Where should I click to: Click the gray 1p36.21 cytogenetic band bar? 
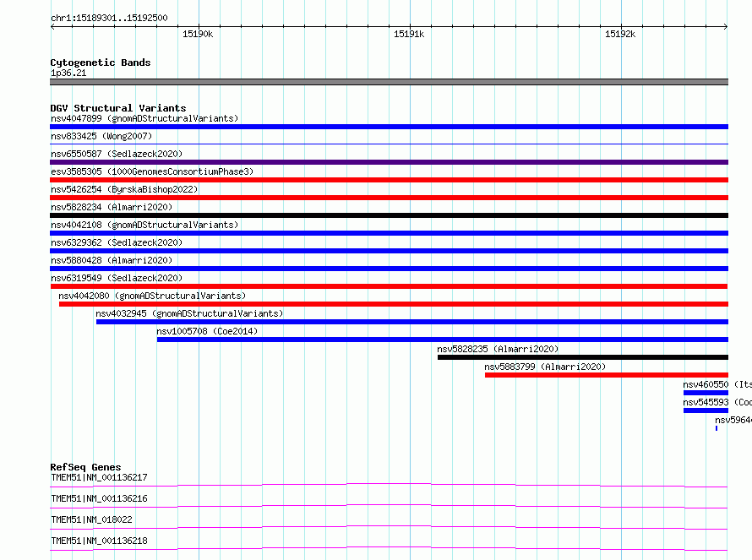click(389, 82)
